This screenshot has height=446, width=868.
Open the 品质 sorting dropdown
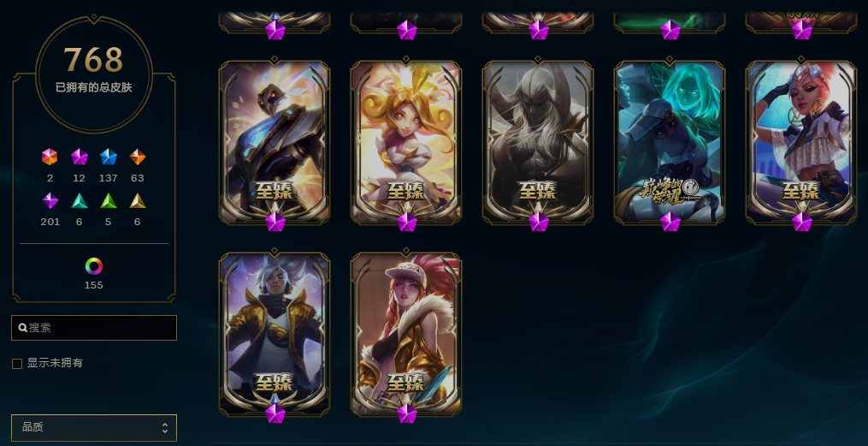coord(94,428)
